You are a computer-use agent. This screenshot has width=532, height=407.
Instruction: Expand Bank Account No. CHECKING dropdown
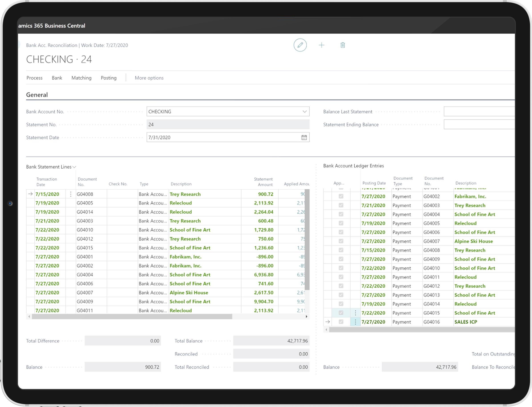[304, 111]
